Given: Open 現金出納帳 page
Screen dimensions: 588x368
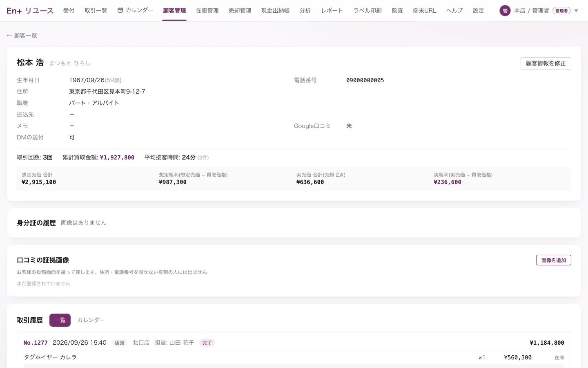Looking at the screenshot, I should click(x=276, y=11).
